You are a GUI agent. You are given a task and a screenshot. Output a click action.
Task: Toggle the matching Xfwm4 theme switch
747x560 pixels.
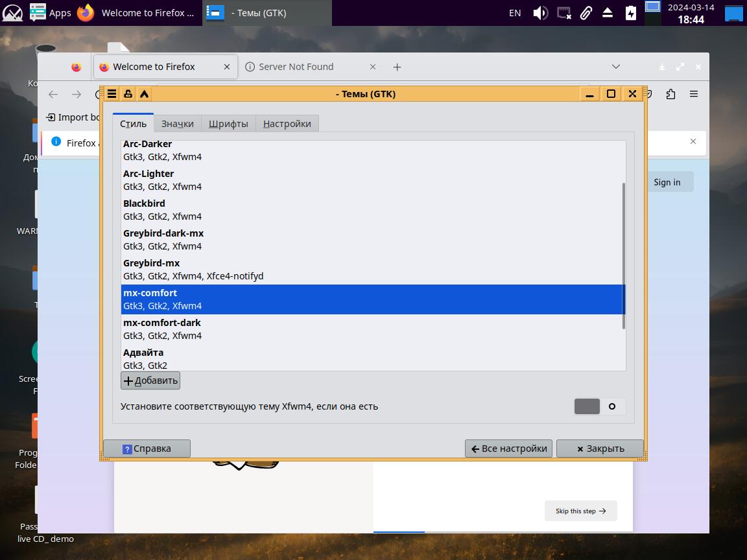click(600, 406)
